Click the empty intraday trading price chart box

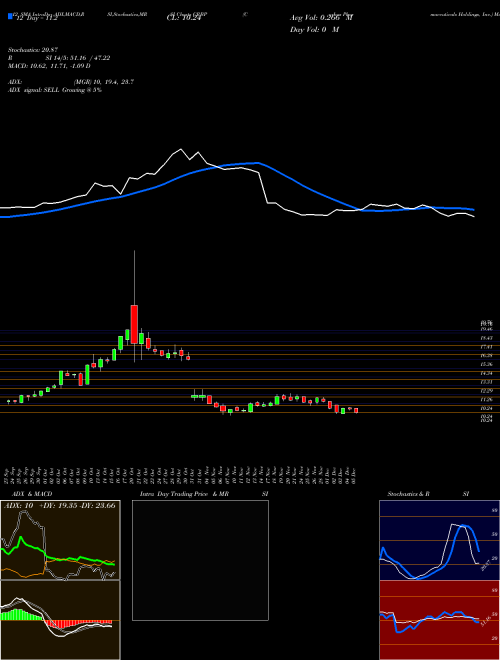pos(200,560)
